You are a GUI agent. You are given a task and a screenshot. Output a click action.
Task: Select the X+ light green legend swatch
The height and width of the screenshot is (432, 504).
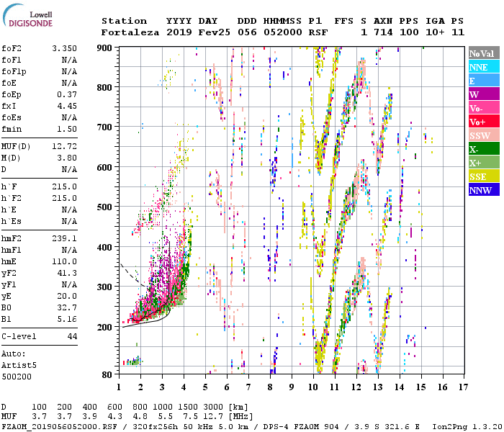(x=484, y=163)
